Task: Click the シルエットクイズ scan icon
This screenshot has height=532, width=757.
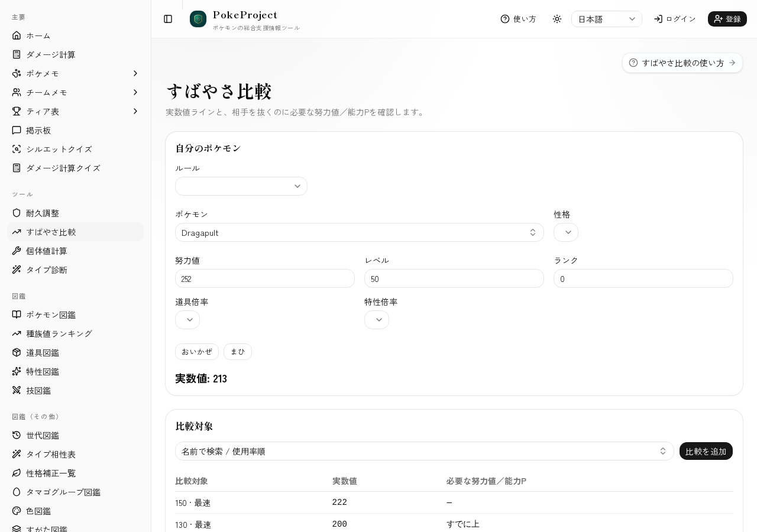Action: pos(17,149)
